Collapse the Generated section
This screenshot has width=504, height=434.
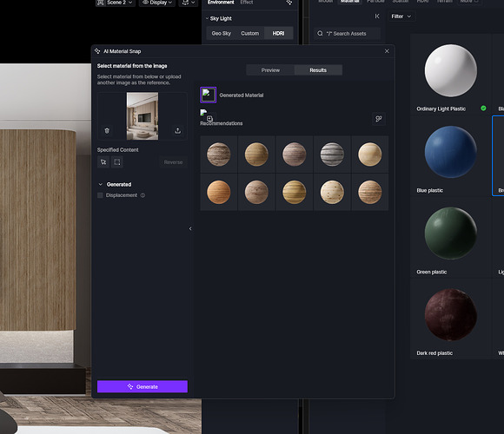pos(100,184)
